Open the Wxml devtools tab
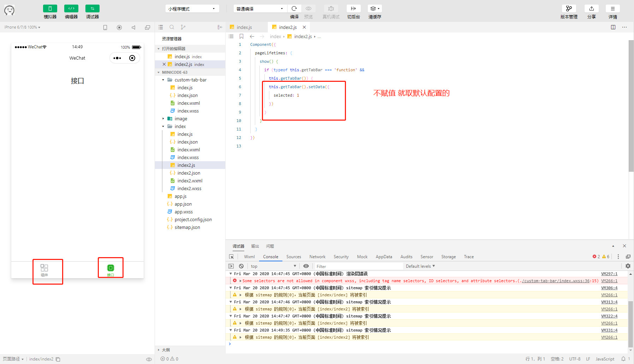The image size is (634, 364). click(249, 257)
